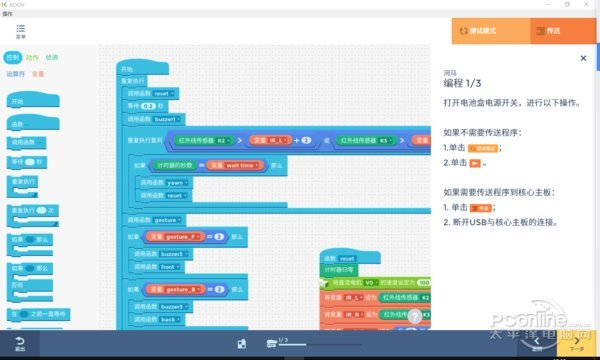
Task: Select the 侦测 sensing category tab
Action: click(52, 57)
